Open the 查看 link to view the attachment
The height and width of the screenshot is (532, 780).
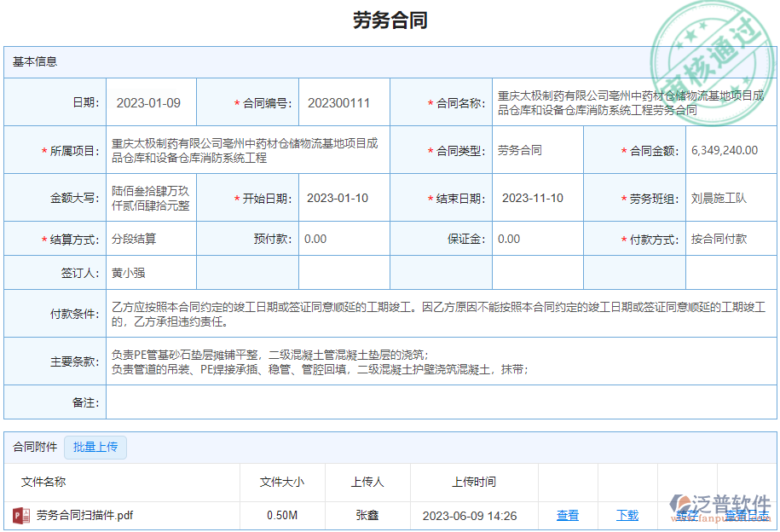pos(568,517)
